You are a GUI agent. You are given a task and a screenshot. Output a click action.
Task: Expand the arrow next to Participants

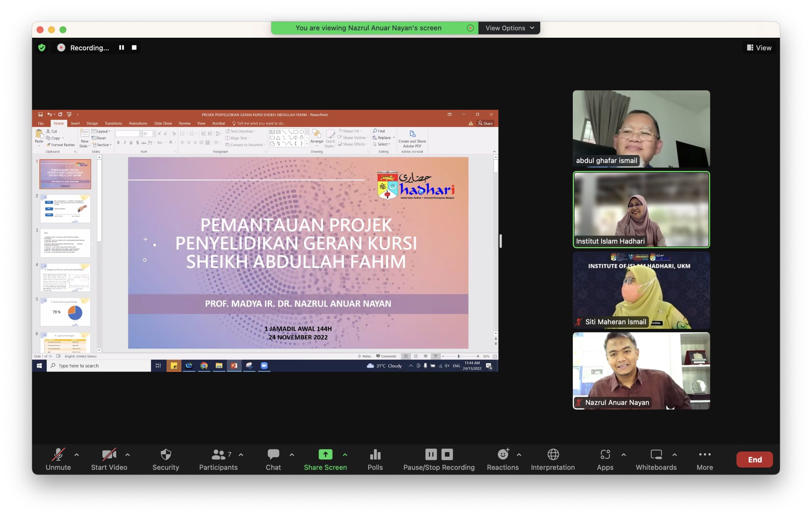[x=241, y=455]
